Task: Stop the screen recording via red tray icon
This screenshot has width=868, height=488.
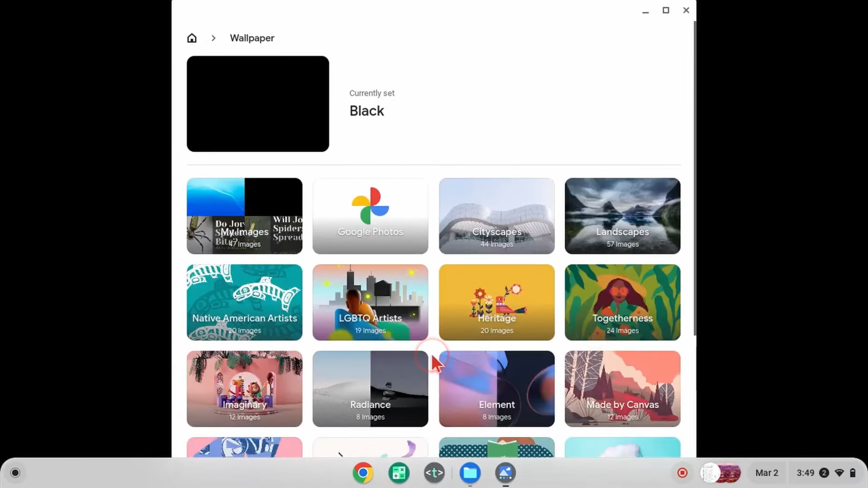Action: tap(682, 472)
